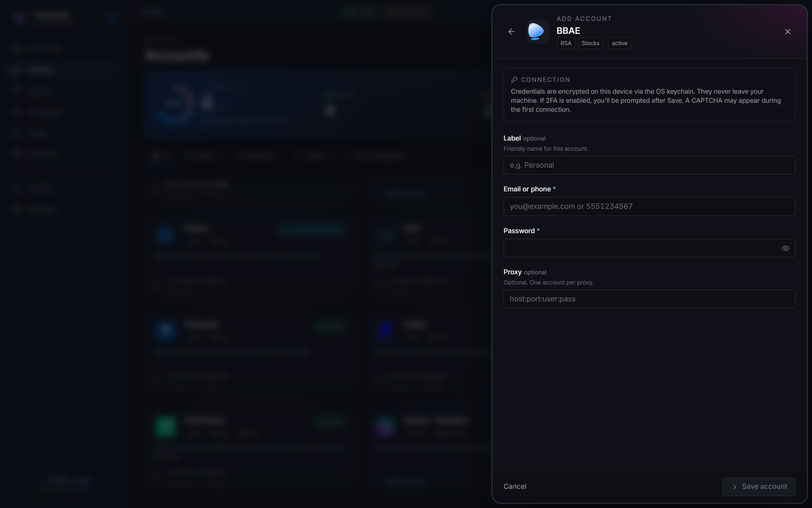Click the BBAE title text
Viewport: 812px width, 508px height.
[568, 31]
